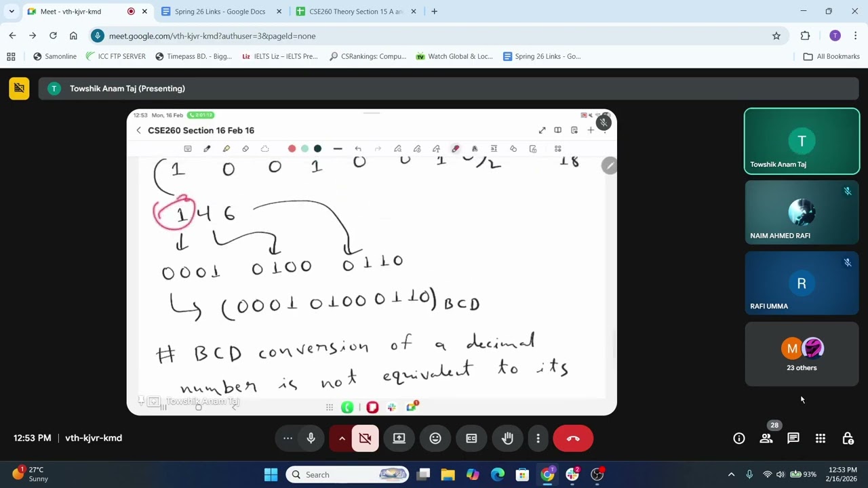Select the pen tool in notes toolbar

pyautogui.click(x=207, y=149)
